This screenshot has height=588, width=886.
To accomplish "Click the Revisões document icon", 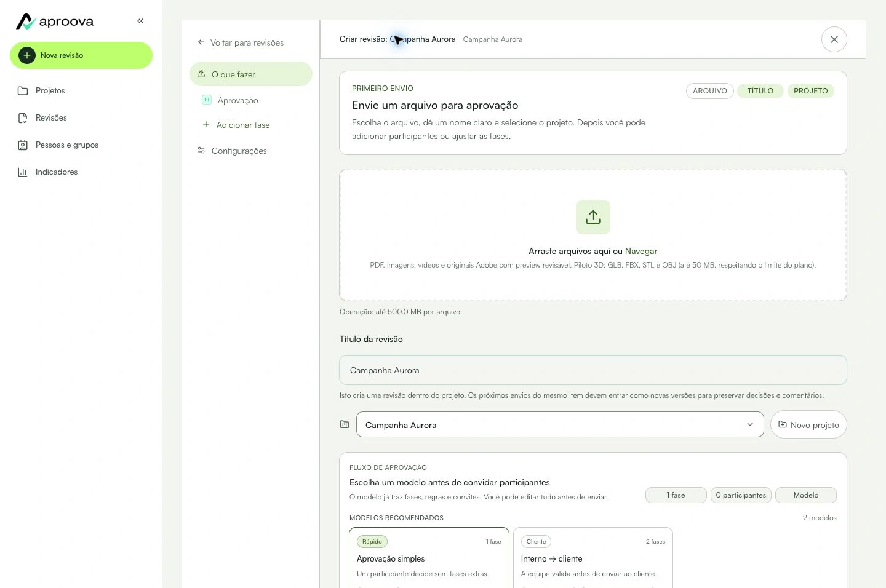I will tap(23, 118).
